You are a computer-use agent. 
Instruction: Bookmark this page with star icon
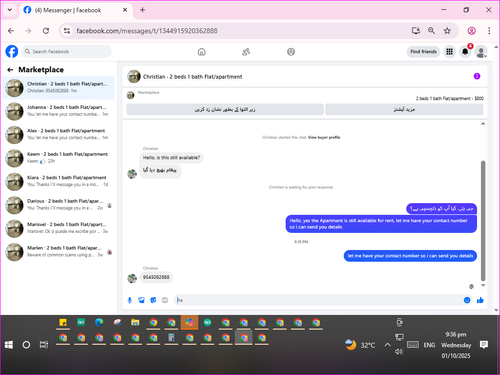pyautogui.click(x=447, y=31)
